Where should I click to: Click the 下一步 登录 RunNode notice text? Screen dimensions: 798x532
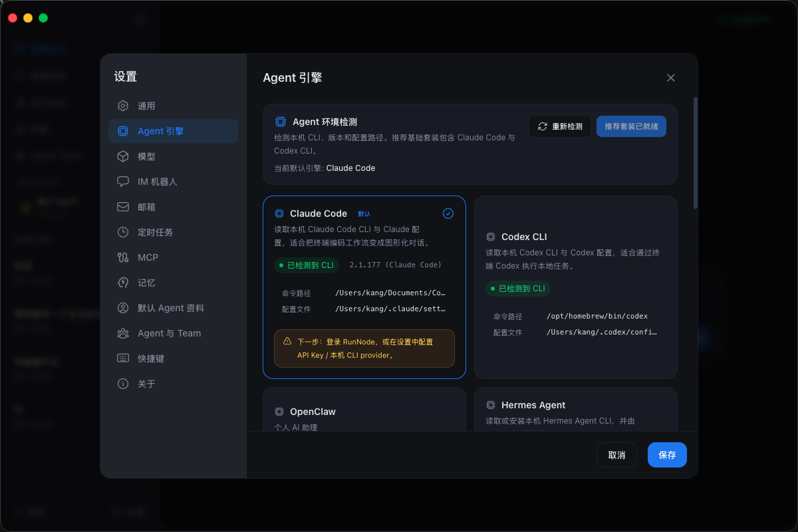[365, 348]
